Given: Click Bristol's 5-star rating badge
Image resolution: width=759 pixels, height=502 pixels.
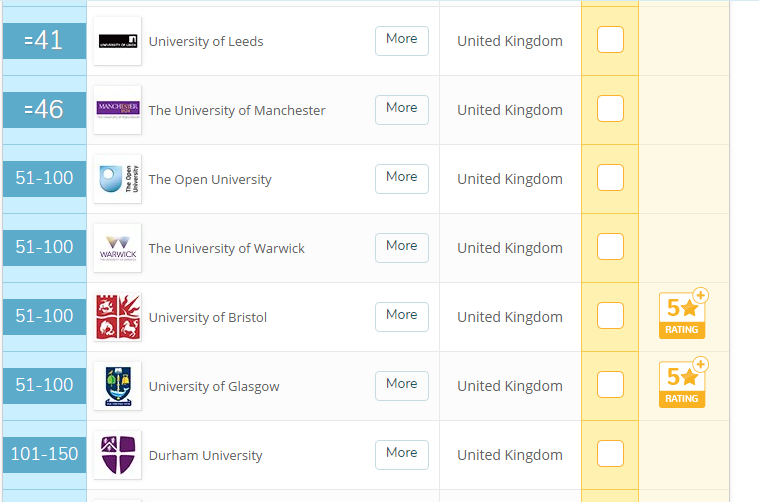Looking at the screenshot, I should (682, 316).
